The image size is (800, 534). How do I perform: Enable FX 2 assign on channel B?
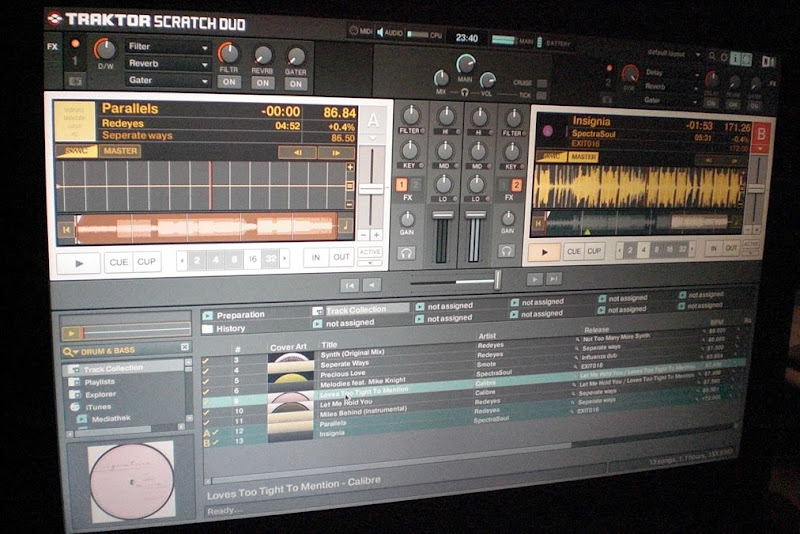(x=516, y=185)
